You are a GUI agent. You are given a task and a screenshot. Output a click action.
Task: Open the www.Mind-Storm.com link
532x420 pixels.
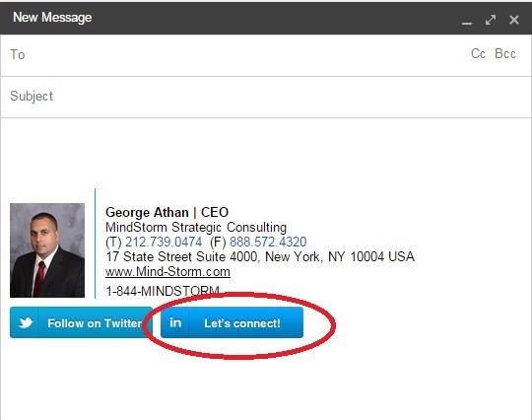click(x=167, y=272)
